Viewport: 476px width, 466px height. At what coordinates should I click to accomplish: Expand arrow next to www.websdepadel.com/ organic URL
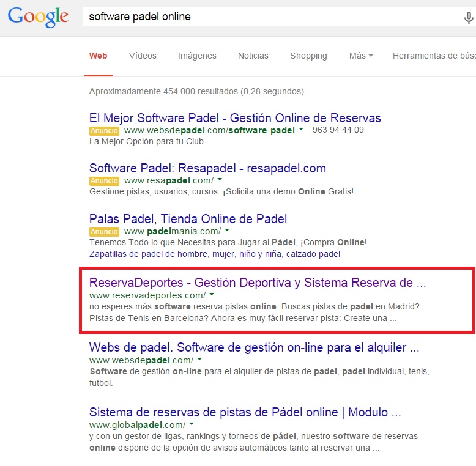click(199, 359)
